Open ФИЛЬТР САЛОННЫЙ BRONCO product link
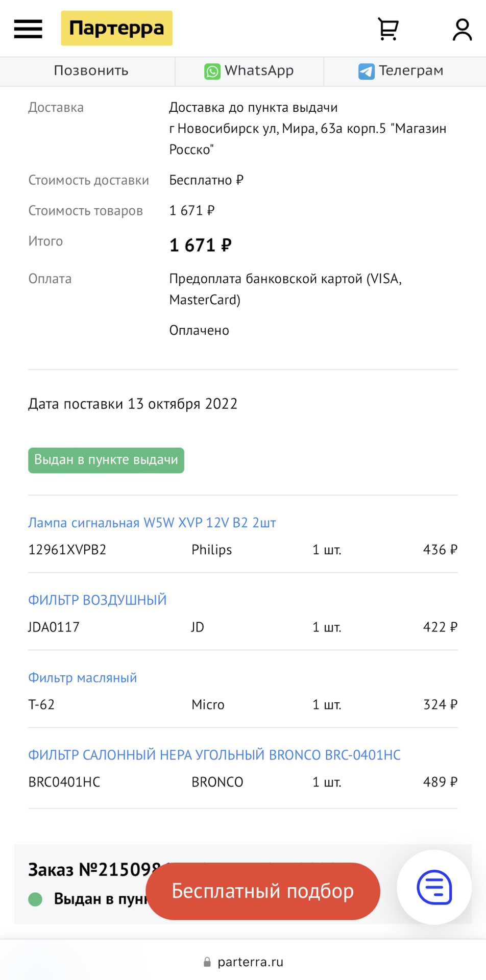 pyautogui.click(x=214, y=755)
